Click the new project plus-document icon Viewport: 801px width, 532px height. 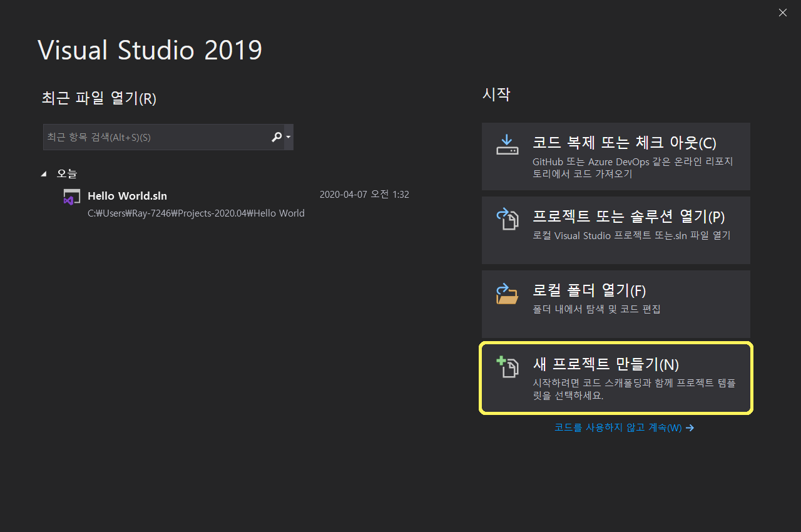tap(508, 367)
